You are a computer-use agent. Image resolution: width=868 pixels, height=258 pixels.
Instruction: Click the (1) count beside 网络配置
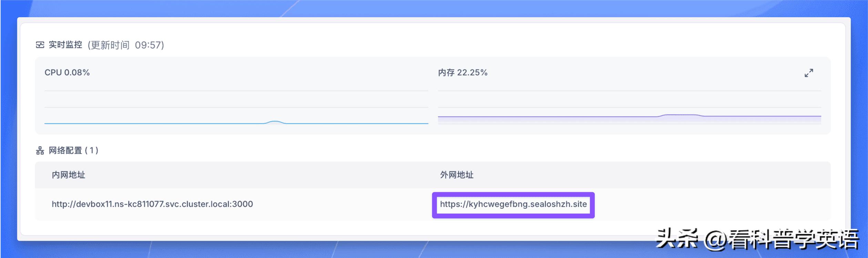pos(92,151)
